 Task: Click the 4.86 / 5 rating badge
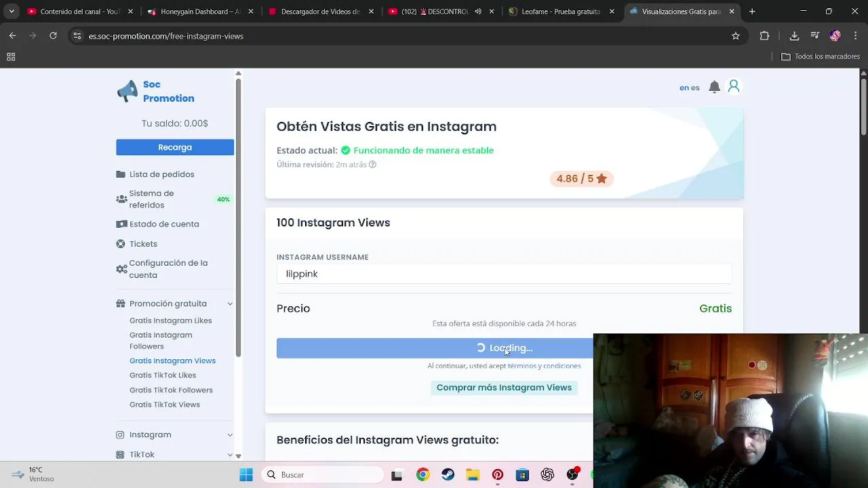pyautogui.click(x=581, y=179)
